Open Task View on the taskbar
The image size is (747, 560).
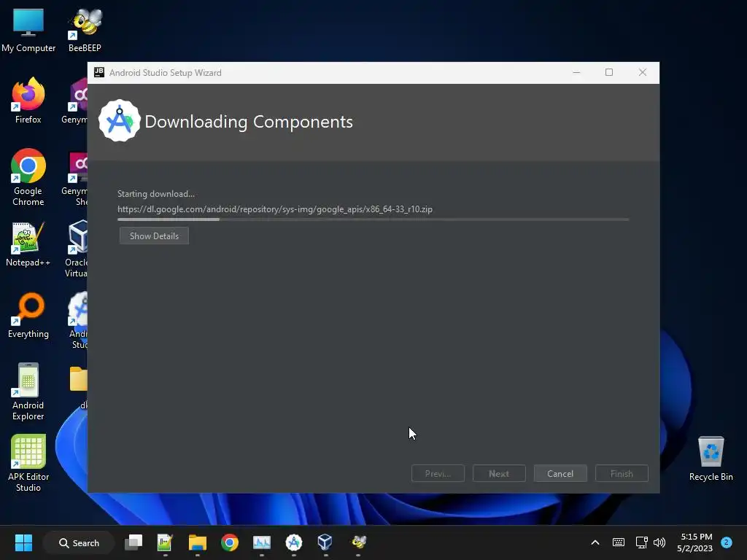click(x=133, y=542)
